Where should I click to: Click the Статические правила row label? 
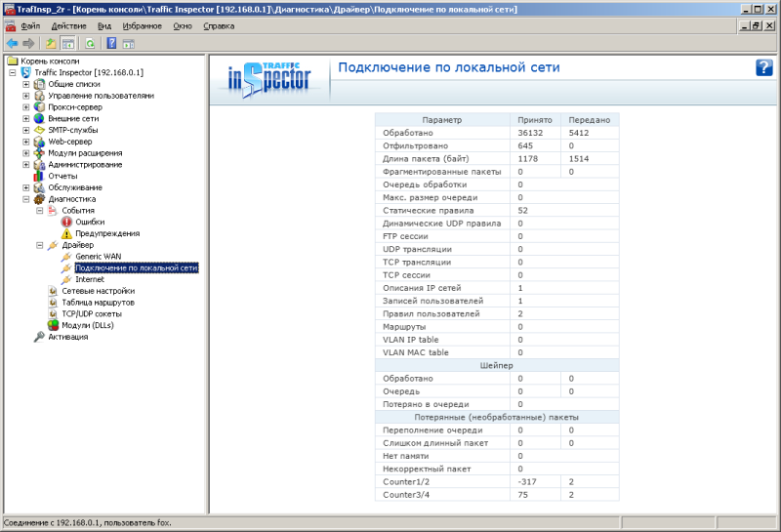click(x=428, y=210)
